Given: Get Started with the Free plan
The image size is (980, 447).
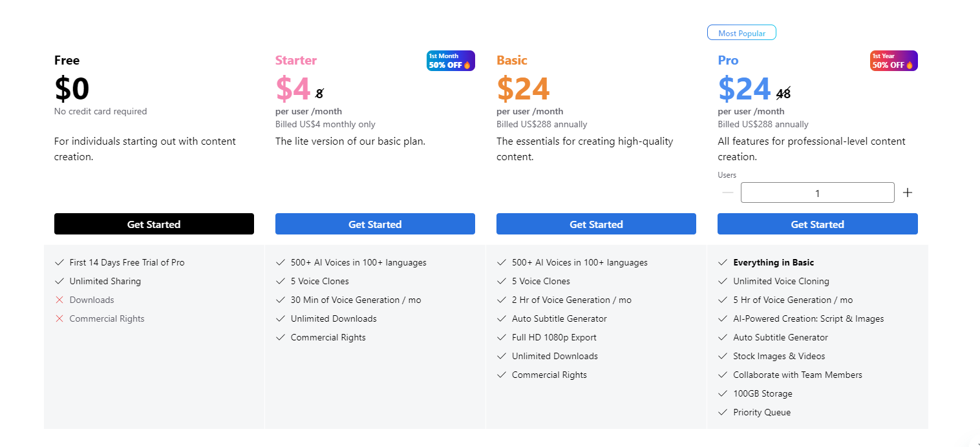Looking at the screenshot, I should click(x=154, y=224).
